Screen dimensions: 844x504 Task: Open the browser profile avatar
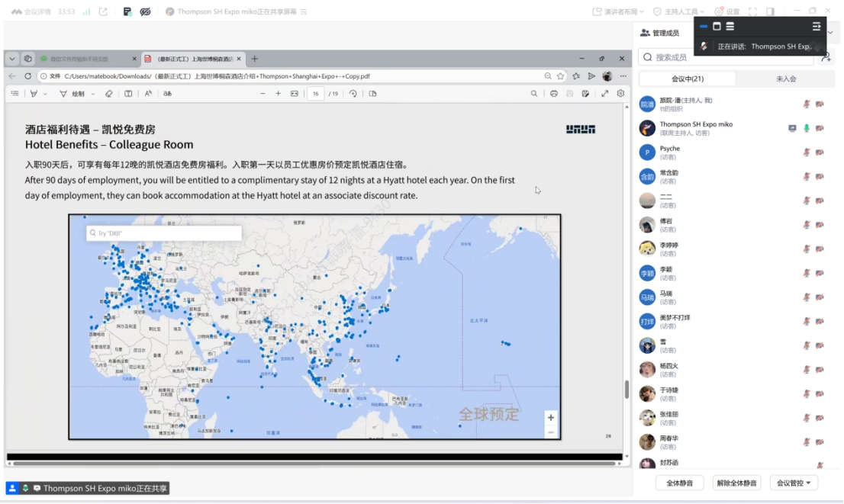pyautogui.click(x=607, y=76)
